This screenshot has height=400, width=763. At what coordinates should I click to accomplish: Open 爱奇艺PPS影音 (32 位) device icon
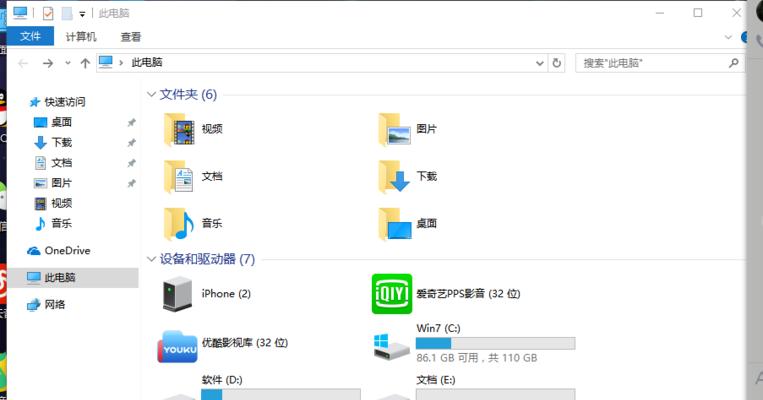[x=392, y=294]
